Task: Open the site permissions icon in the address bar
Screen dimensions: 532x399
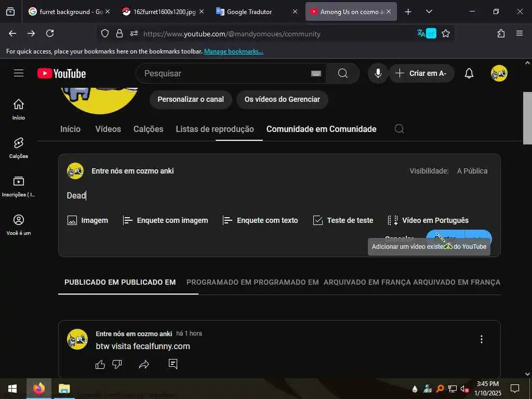Action: tap(134, 33)
